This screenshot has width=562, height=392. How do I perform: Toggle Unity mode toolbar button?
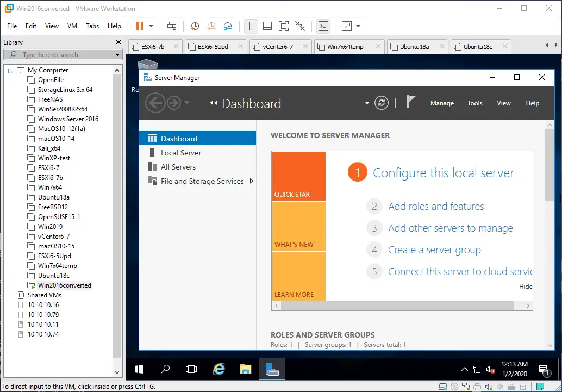tap(299, 26)
